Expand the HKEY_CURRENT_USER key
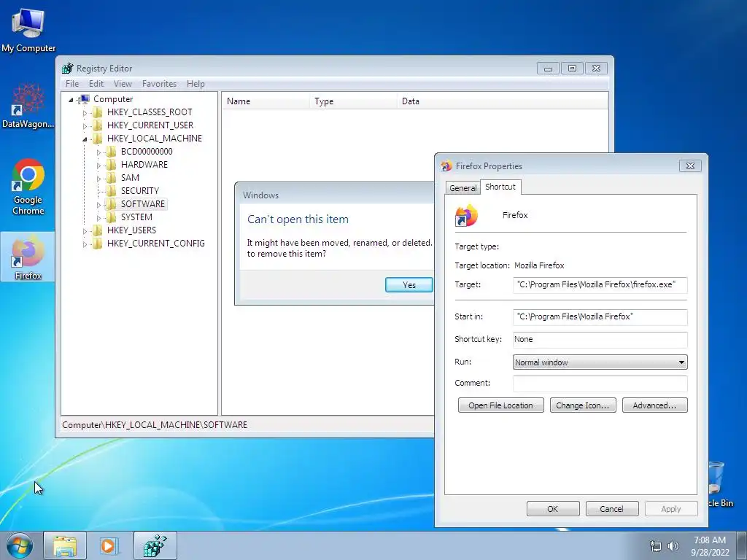747x560 pixels. point(85,126)
